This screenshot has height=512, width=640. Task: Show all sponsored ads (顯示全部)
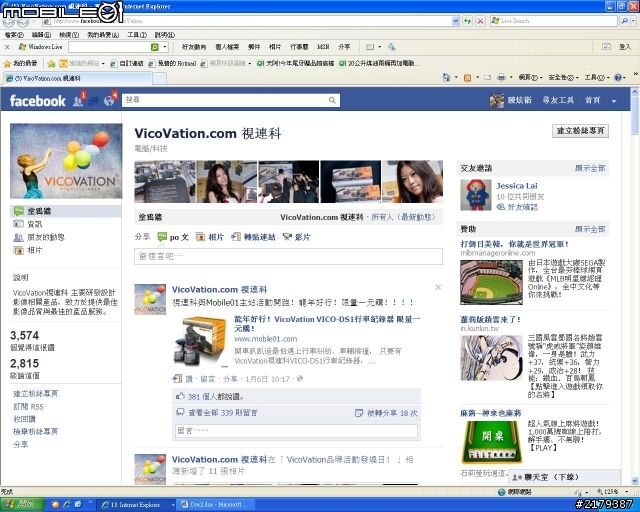click(590, 229)
